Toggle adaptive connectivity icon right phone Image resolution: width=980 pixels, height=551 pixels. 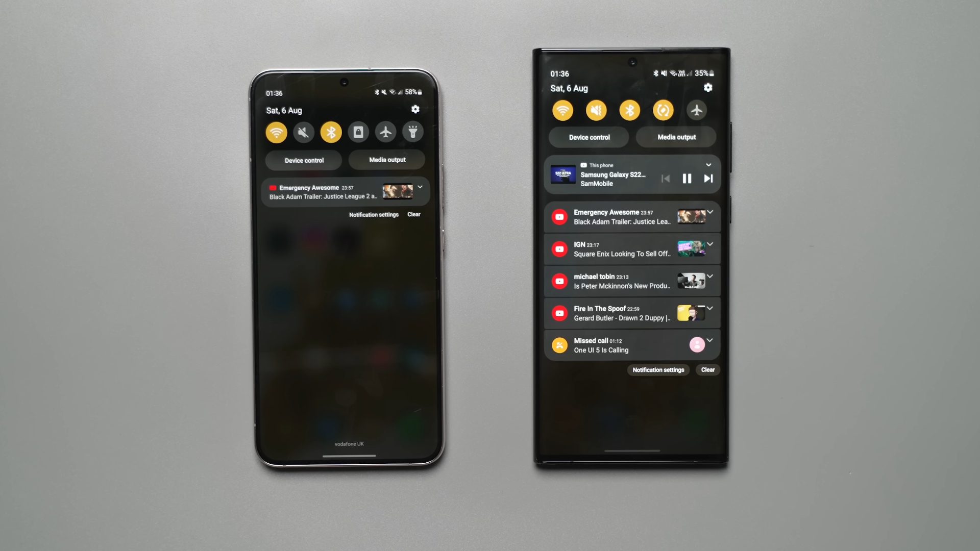pos(664,110)
